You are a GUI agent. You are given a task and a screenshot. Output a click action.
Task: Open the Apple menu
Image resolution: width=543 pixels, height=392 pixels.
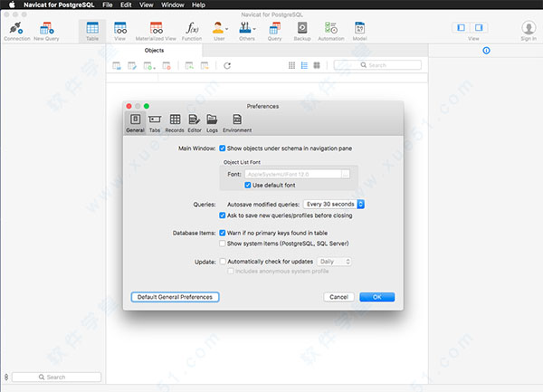(x=12, y=5)
